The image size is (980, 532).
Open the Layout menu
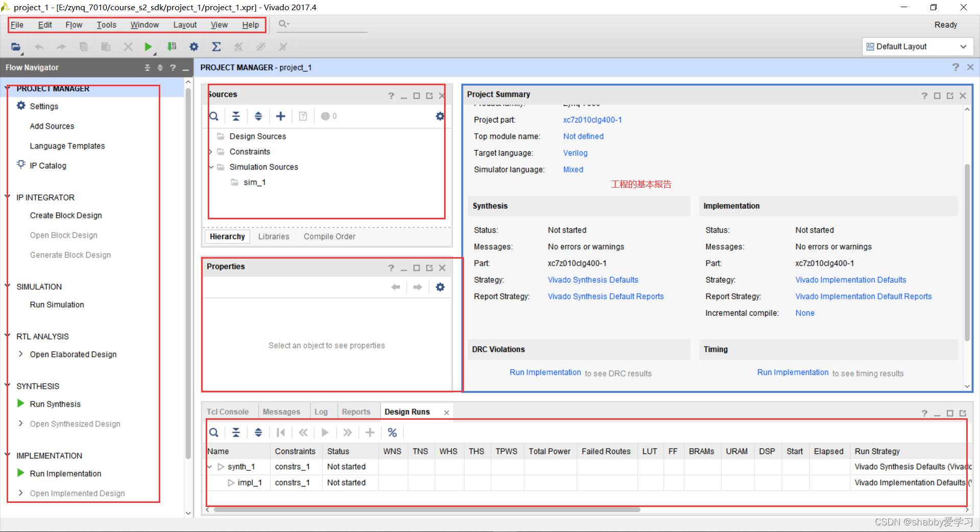point(185,24)
